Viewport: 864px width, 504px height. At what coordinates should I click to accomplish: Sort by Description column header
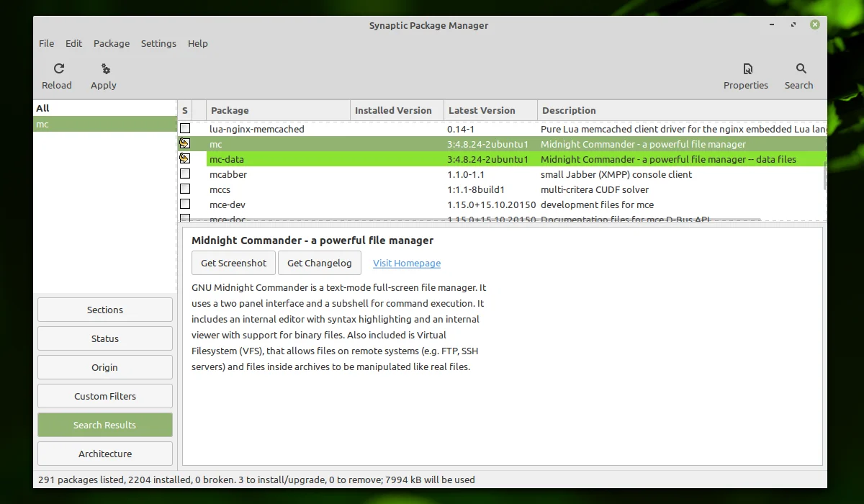(682, 110)
